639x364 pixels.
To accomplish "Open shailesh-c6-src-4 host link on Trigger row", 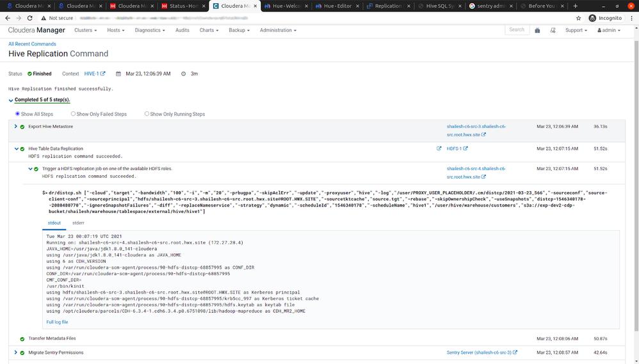I will (x=476, y=173).
